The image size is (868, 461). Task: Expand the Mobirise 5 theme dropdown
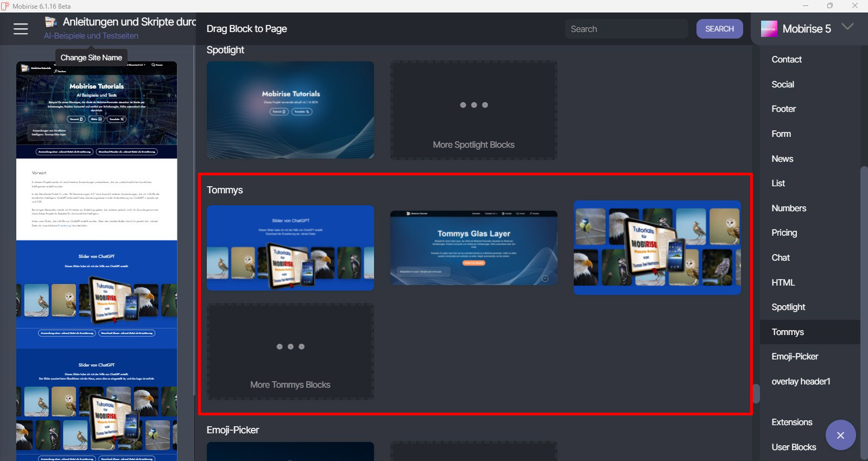coord(847,27)
